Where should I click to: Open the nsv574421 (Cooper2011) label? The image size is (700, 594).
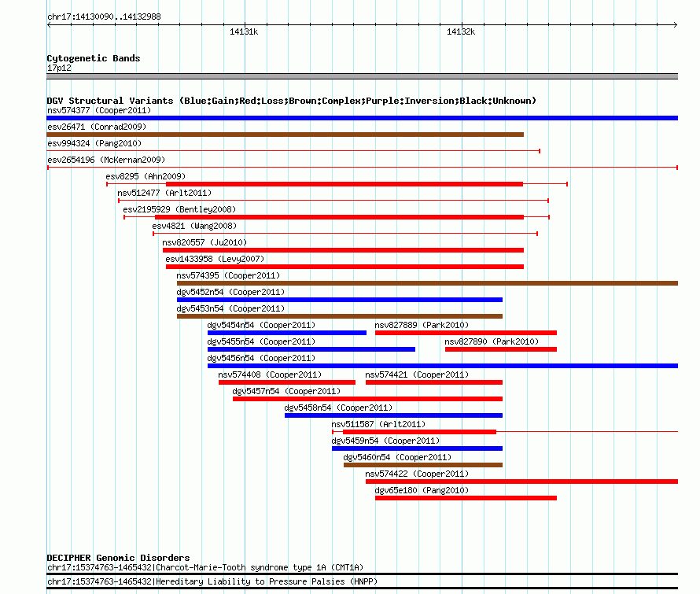click(x=417, y=374)
